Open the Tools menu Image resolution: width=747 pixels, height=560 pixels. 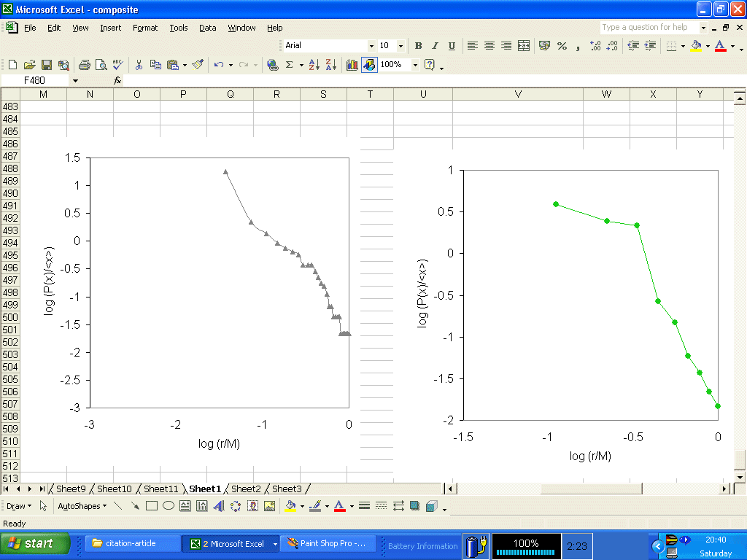(x=179, y=28)
